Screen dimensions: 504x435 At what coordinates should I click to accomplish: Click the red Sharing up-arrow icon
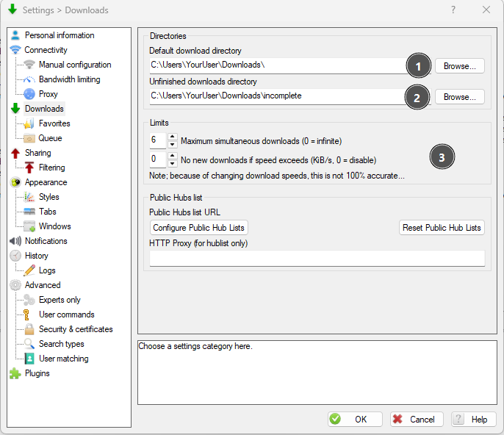tap(15, 153)
